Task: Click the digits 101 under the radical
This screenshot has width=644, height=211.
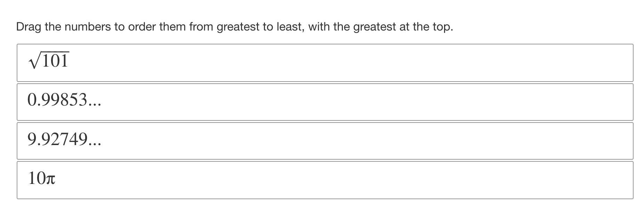Action: (55, 61)
